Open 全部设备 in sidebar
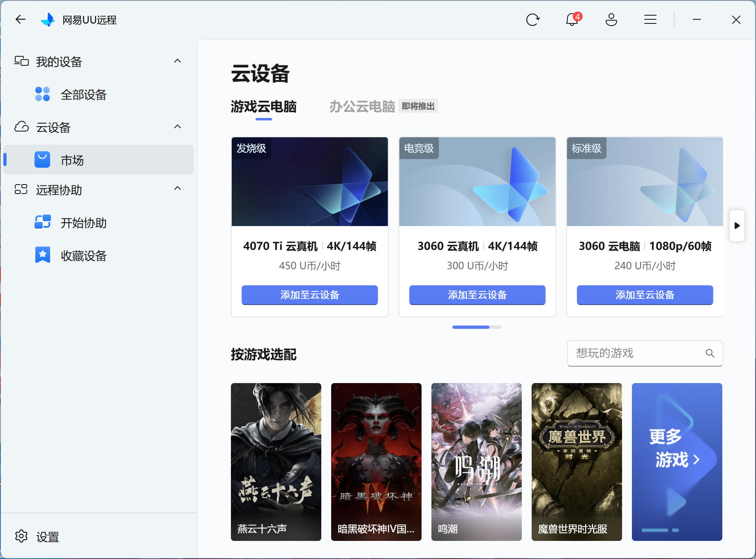Screen dimensions: 756x559 99,95
